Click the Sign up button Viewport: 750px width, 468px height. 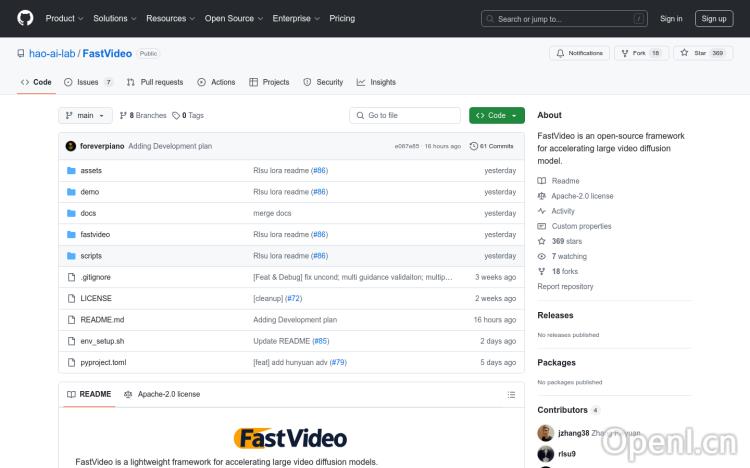[714, 18]
